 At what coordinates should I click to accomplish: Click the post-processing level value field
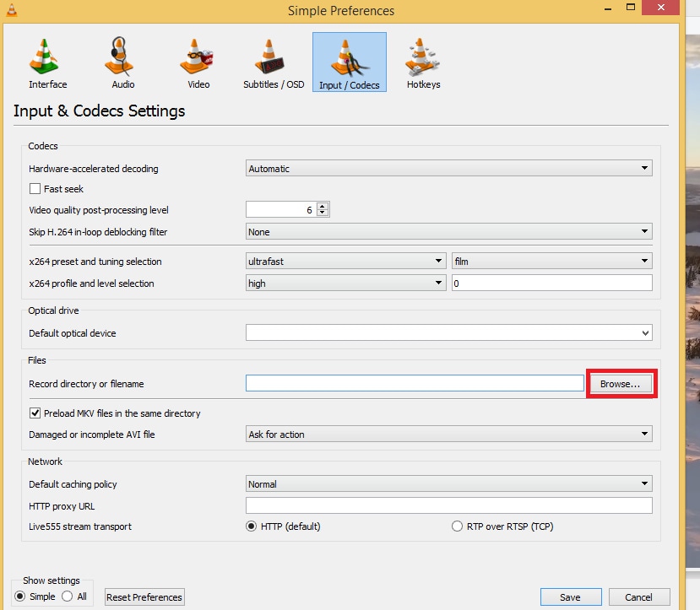point(281,209)
